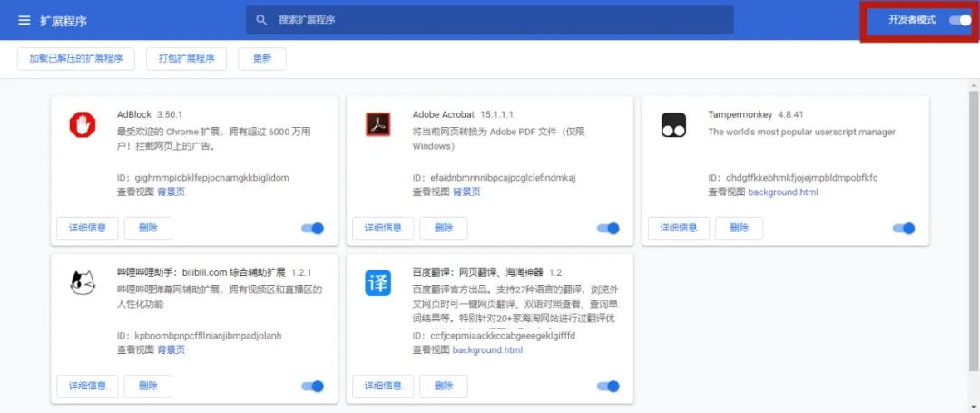Click 'The world's most popular userscript manager'
Screen dimensions: 980x413
point(802,132)
